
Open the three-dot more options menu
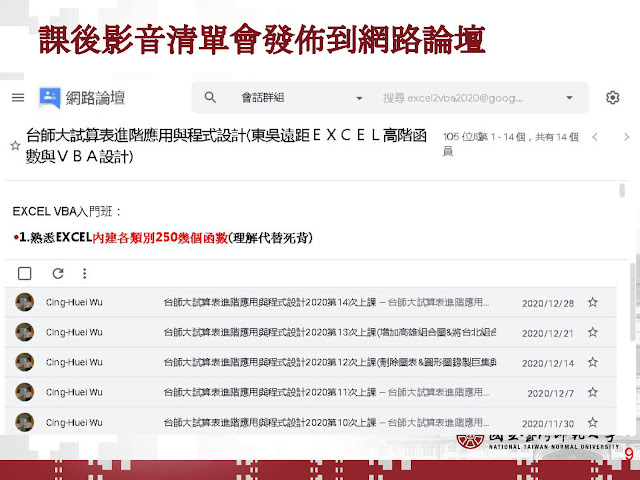coord(84,273)
